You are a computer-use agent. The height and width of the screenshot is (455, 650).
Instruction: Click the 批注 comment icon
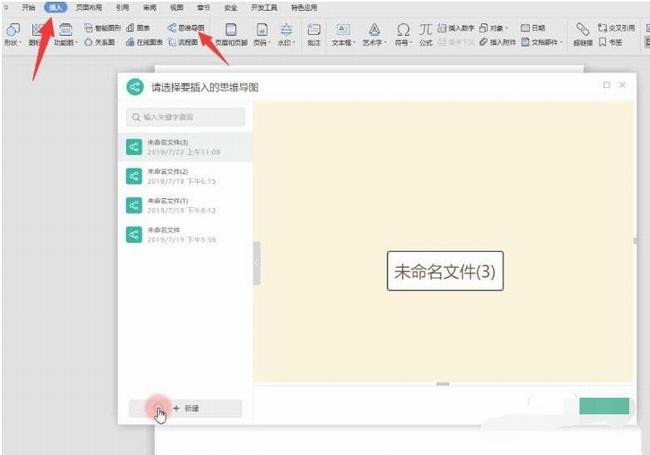(314, 34)
